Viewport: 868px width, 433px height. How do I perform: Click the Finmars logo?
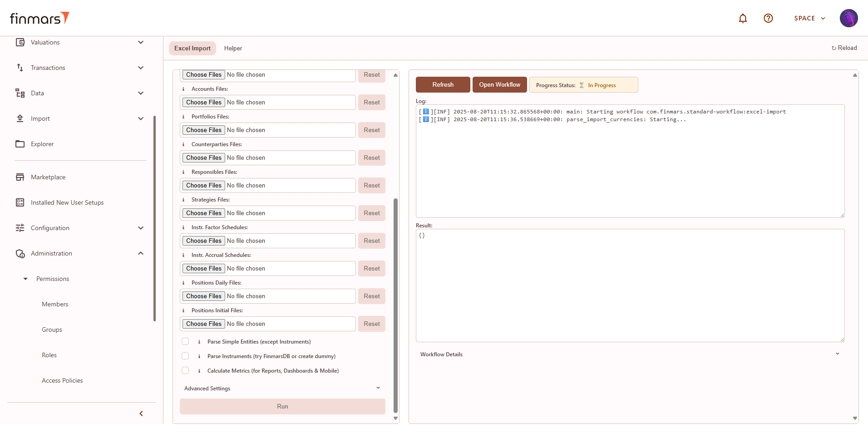point(39,18)
